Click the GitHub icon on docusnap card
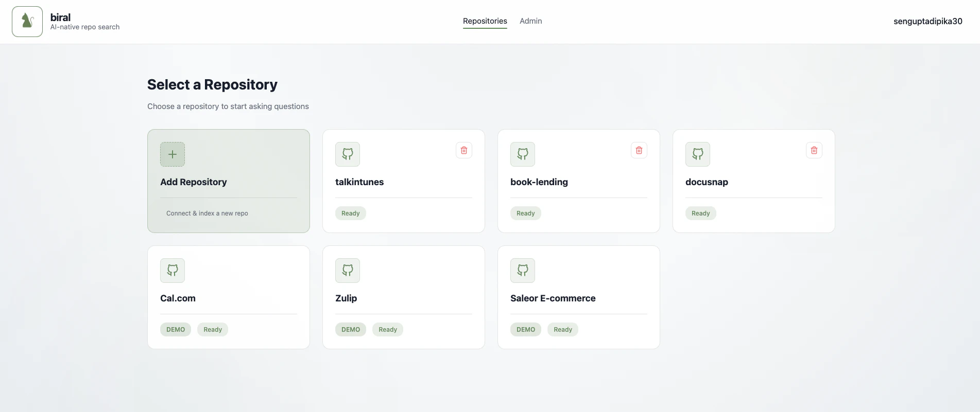The image size is (980, 412). 698,154
